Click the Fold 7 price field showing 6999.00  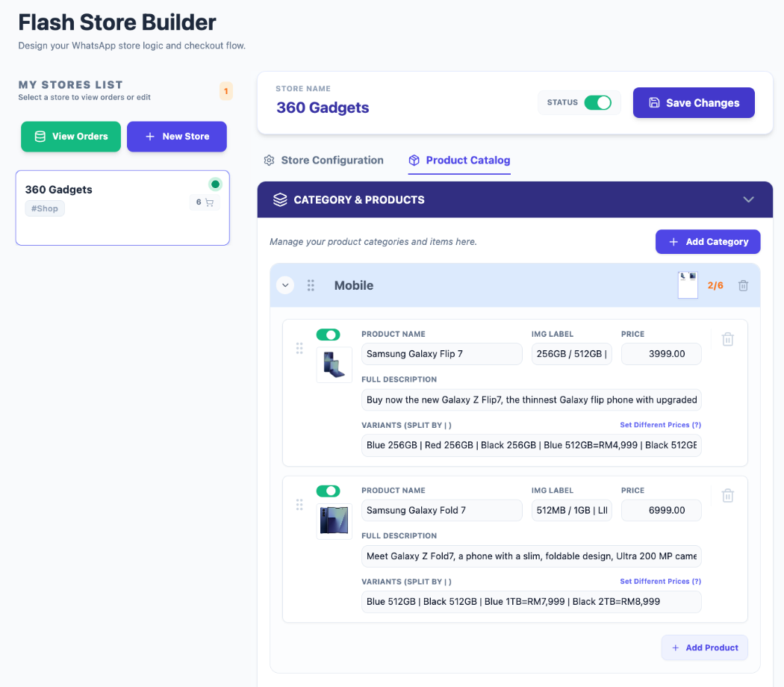(x=661, y=510)
